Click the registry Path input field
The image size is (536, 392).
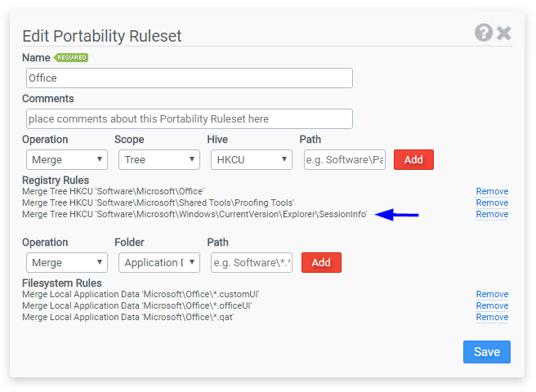(x=345, y=159)
